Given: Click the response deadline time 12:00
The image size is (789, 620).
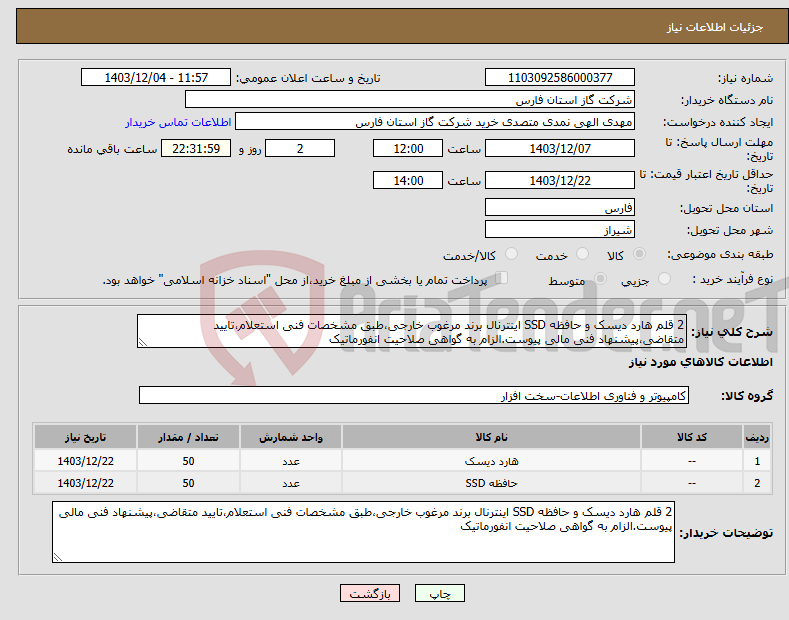Looking at the screenshot, I should [408, 148].
